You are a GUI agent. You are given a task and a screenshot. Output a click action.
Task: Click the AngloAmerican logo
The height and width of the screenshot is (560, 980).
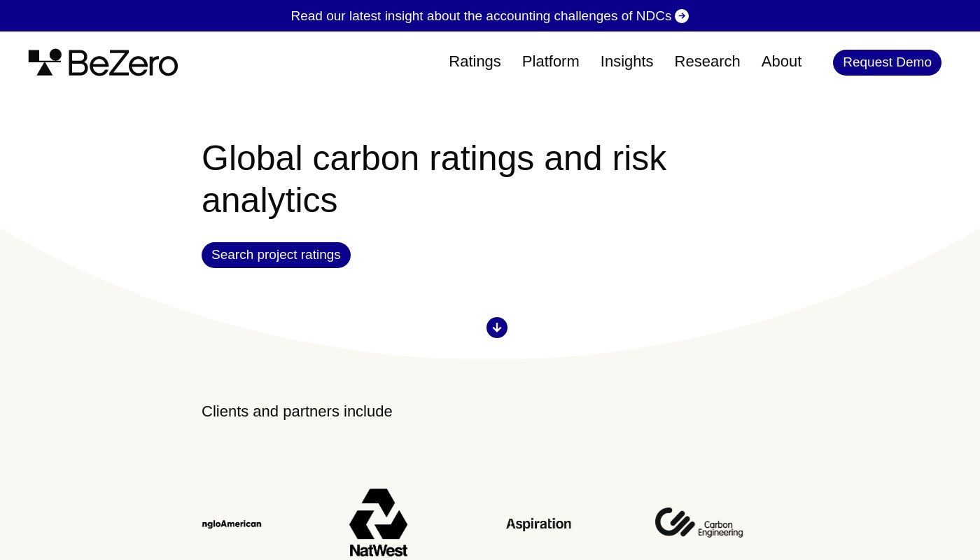tap(232, 524)
